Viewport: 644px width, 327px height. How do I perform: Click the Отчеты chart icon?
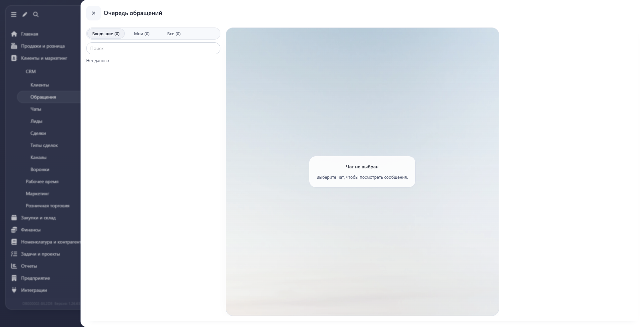[14, 266]
